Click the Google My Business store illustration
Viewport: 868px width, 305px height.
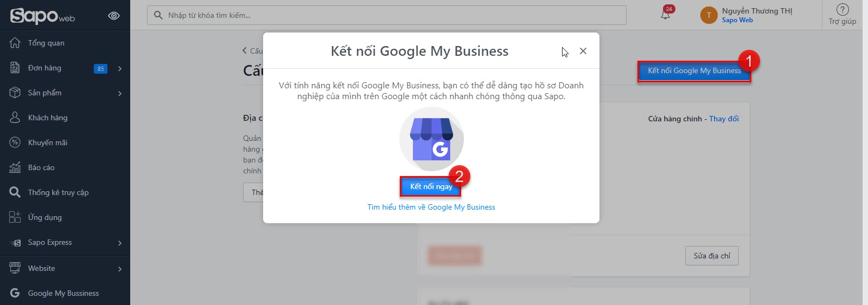431,139
